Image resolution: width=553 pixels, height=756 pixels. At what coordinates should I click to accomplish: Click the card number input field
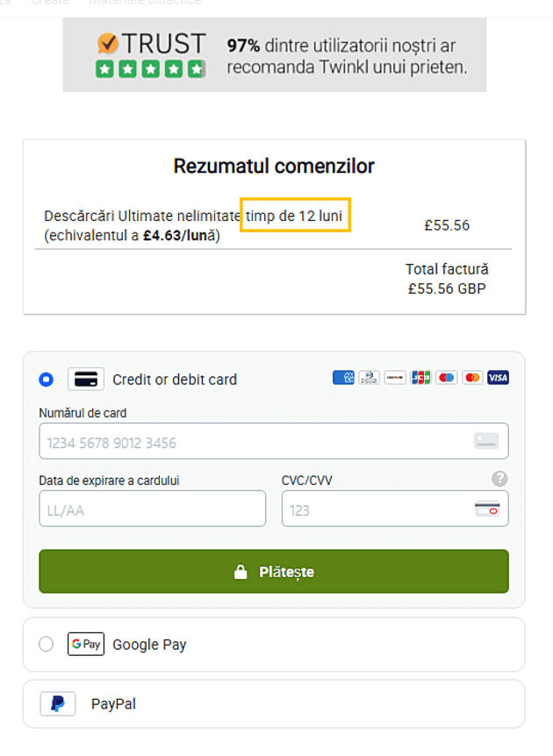point(273,440)
